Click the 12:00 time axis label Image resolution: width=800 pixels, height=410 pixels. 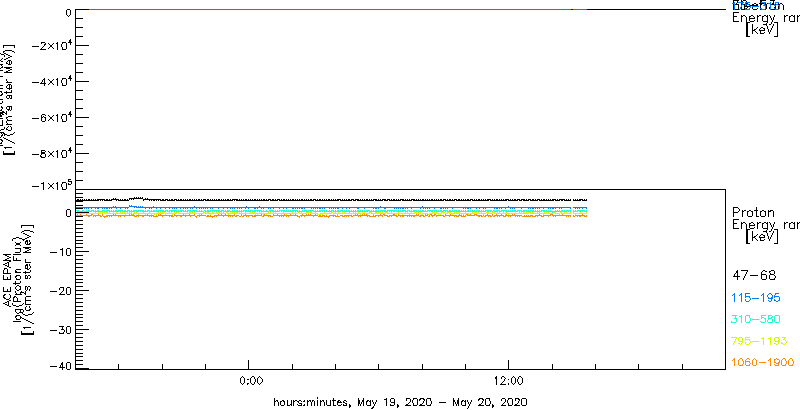click(508, 382)
